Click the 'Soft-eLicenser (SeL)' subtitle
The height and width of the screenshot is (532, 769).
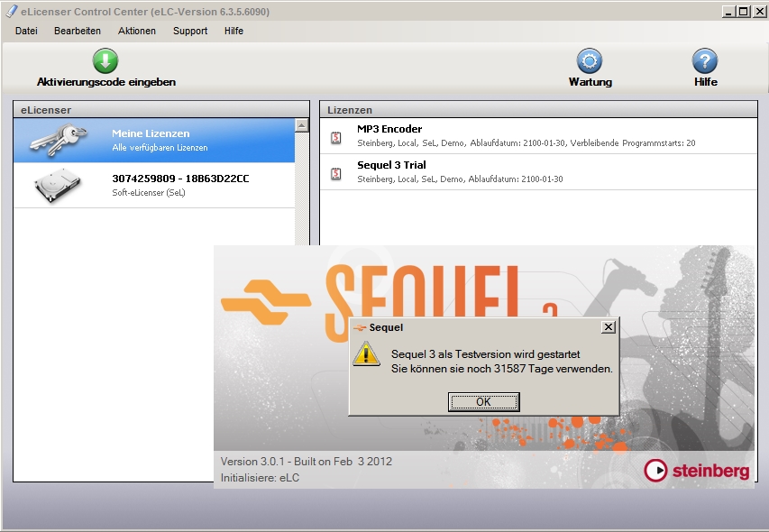(x=149, y=193)
